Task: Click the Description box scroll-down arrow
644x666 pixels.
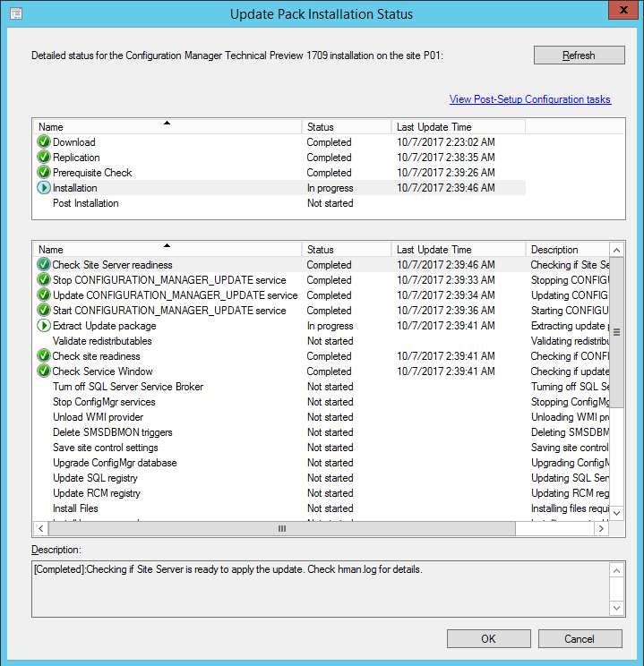Action: (x=617, y=608)
